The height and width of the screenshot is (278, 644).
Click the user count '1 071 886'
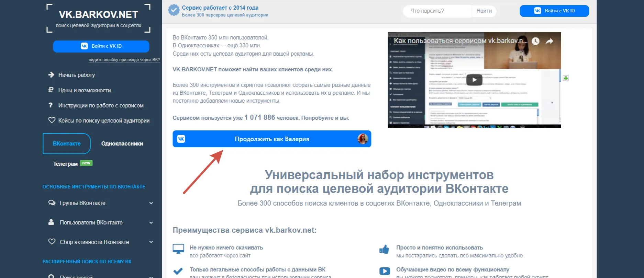[259, 117]
